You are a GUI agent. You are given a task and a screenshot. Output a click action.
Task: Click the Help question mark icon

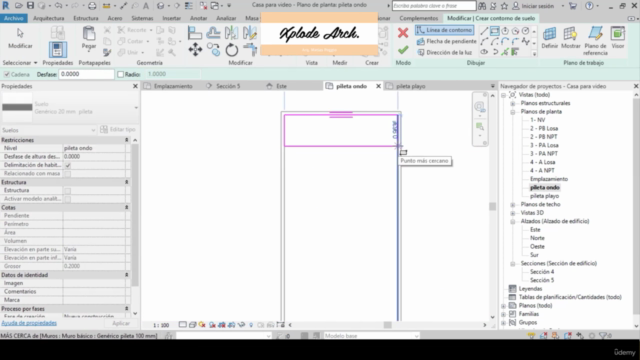pos(589,6)
